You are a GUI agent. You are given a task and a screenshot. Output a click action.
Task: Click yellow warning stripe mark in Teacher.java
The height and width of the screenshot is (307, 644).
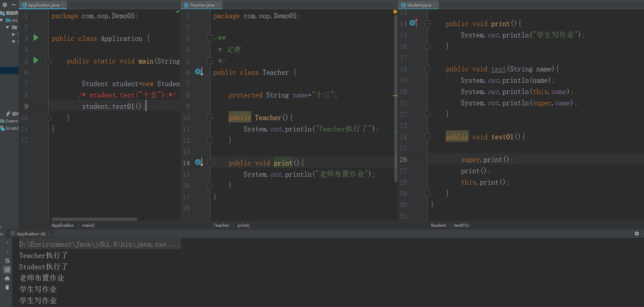click(x=395, y=96)
